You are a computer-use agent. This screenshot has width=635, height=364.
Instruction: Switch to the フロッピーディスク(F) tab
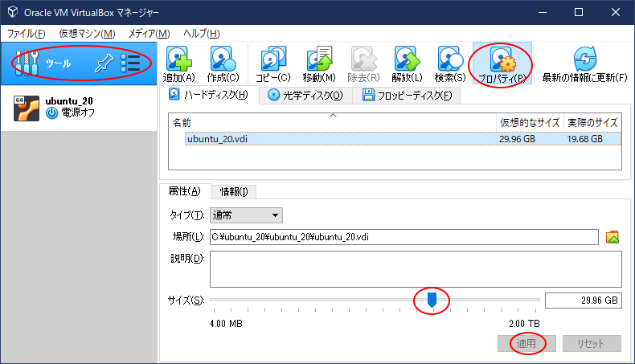click(407, 96)
